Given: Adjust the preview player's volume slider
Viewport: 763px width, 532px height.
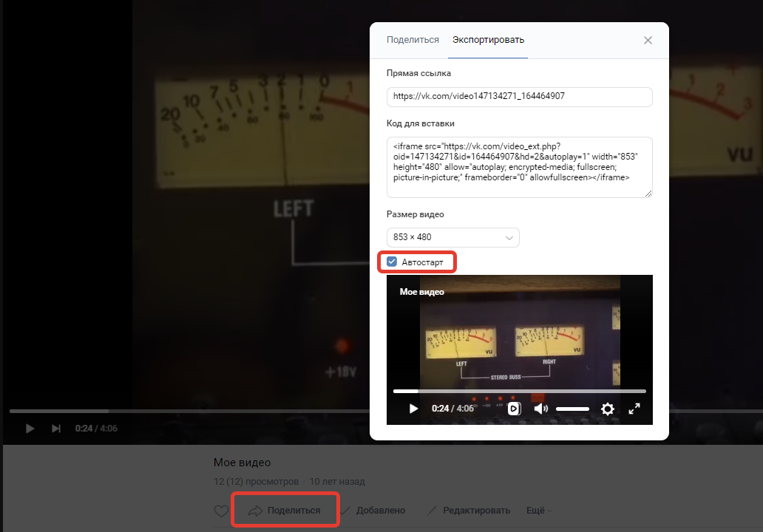Looking at the screenshot, I should (x=572, y=409).
